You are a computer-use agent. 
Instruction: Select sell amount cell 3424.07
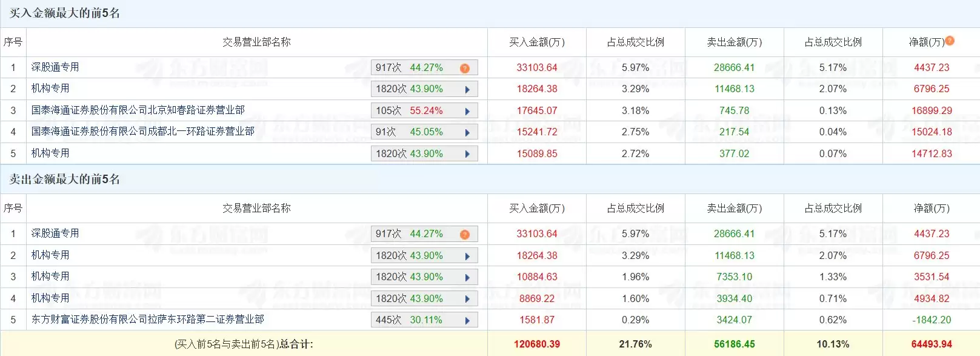click(x=735, y=320)
